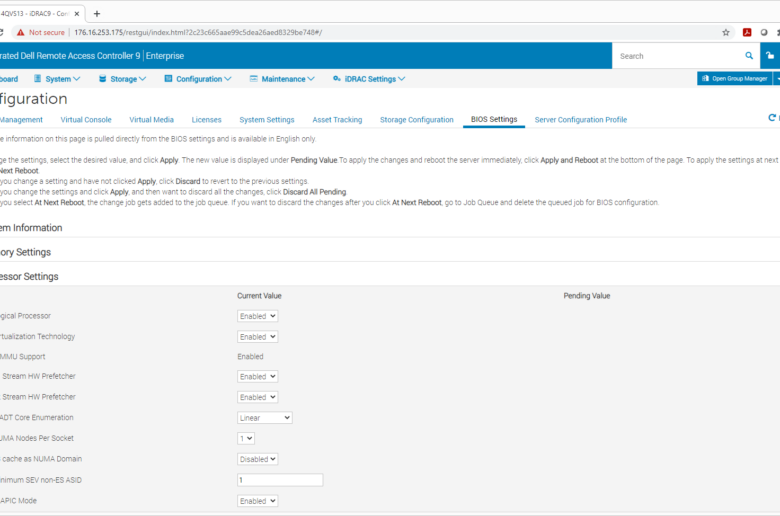The width and height of the screenshot is (780, 516).
Task: Select the BIOS Settings tab
Action: (x=494, y=119)
